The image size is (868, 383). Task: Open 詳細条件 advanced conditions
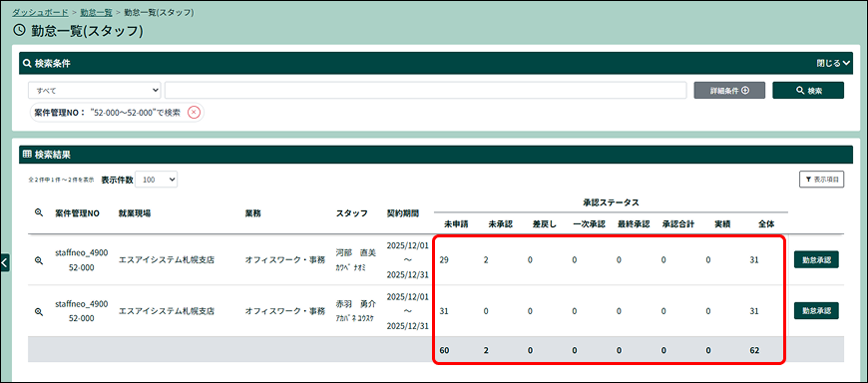point(729,90)
